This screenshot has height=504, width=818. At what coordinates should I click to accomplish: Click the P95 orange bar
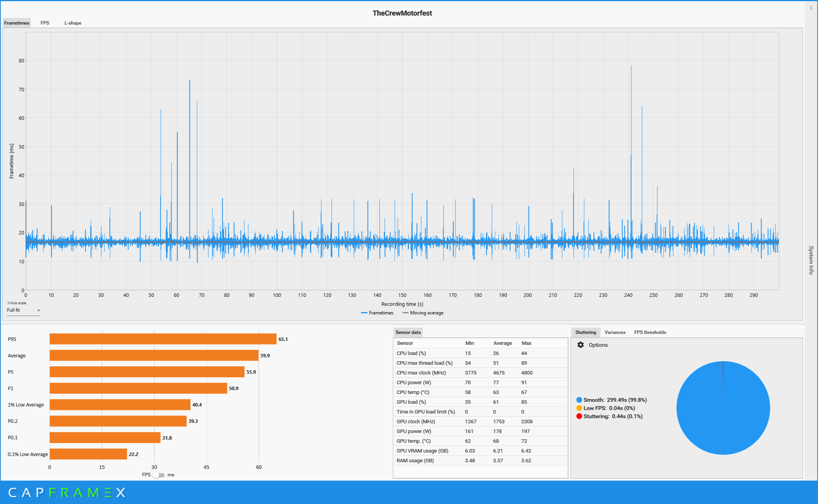pos(163,339)
